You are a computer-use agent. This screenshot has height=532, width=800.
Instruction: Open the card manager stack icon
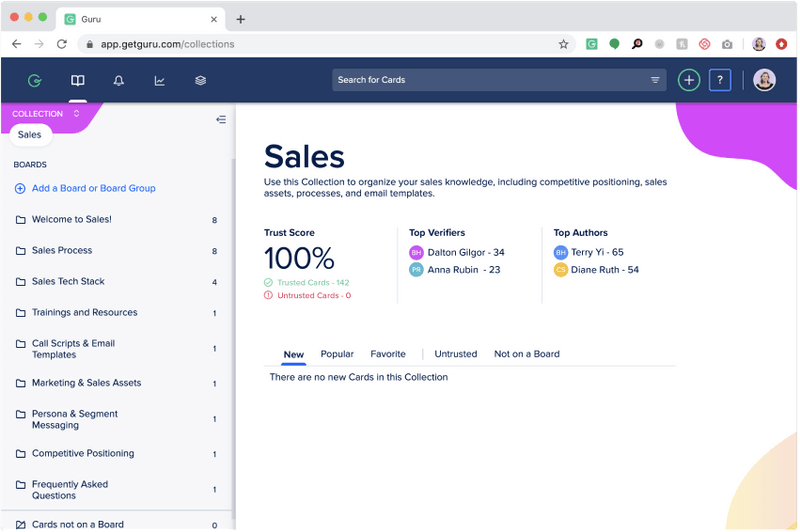(200, 80)
